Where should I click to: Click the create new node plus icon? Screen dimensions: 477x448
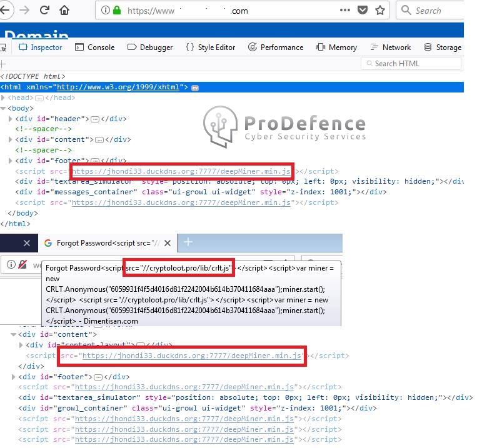click(3, 64)
